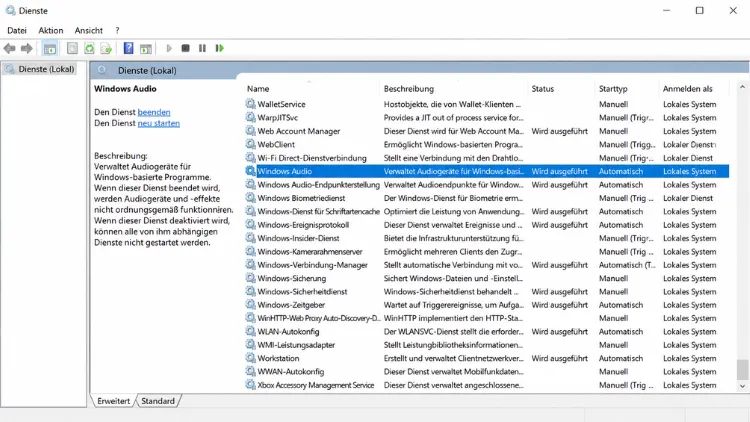Click gear icon next to WebClient
The height and width of the screenshot is (422, 750).
coord(251,144)
